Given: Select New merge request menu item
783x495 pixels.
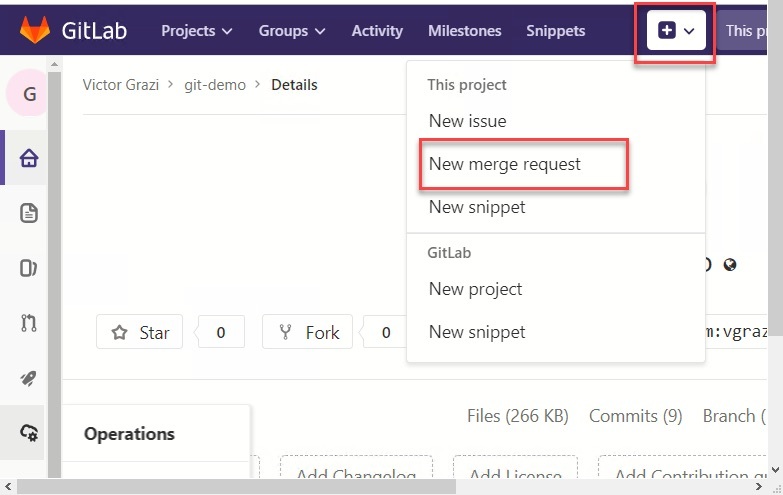Looking at the screenshot, I should [x=505, y=164].
